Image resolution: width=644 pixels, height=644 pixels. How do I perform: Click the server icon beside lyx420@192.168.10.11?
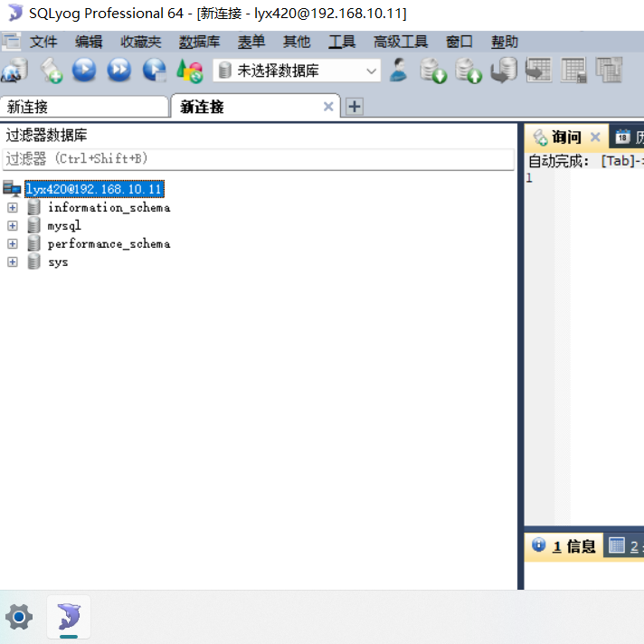(12, 189)
